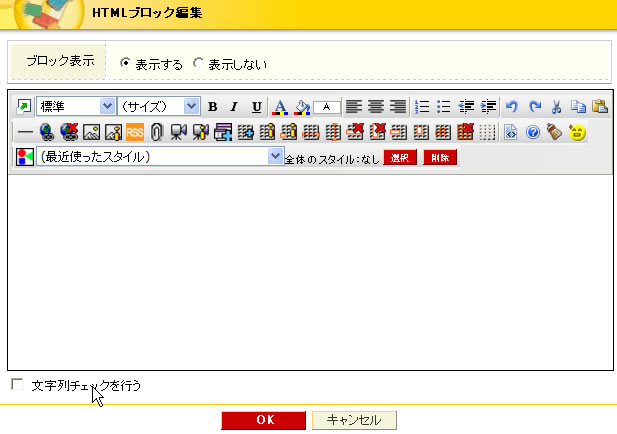Insert an emoticon smiley
The image size is (617, 434).
[x=577, y=133]
